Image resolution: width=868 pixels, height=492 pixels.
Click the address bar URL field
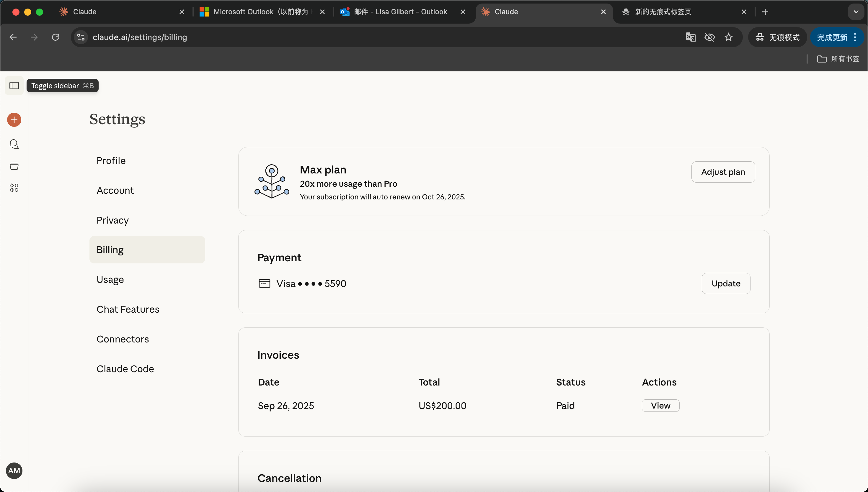coord(372,37)
